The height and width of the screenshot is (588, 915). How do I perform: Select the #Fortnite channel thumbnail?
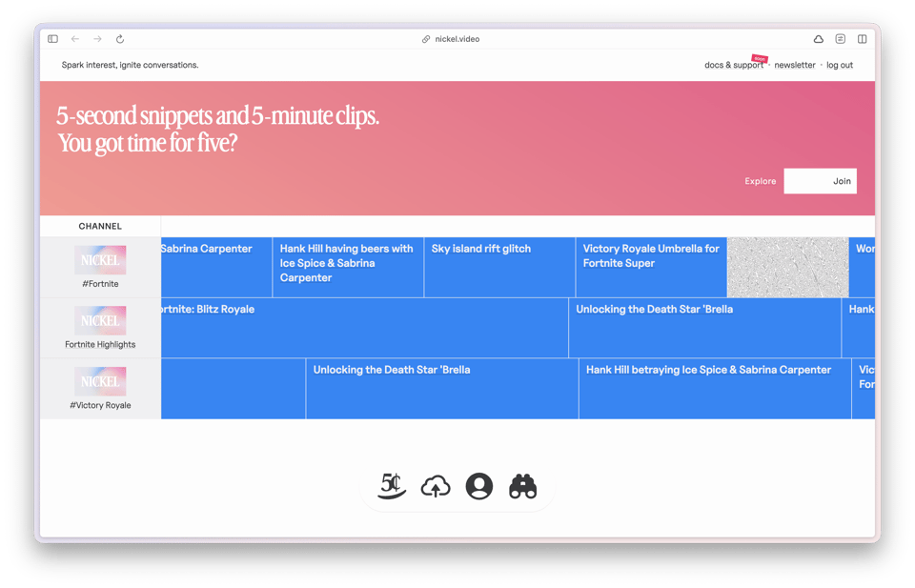(x=100, y=260)
